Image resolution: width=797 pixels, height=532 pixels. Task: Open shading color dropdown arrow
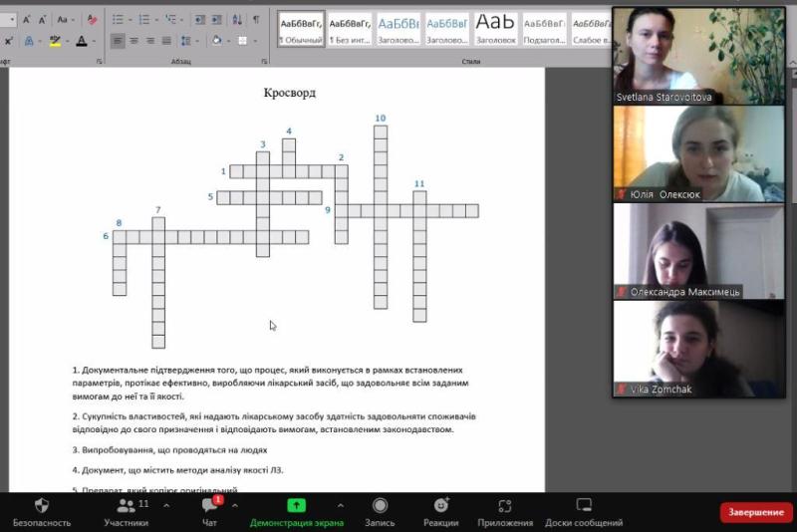tap(229, 41)
